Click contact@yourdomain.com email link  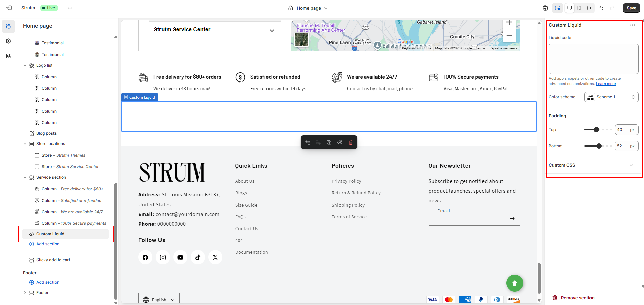click(187, 214)
